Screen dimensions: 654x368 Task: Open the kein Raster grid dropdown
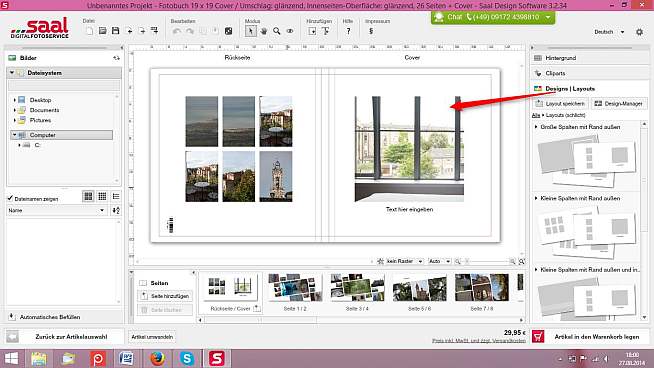(x=404, y=261)
